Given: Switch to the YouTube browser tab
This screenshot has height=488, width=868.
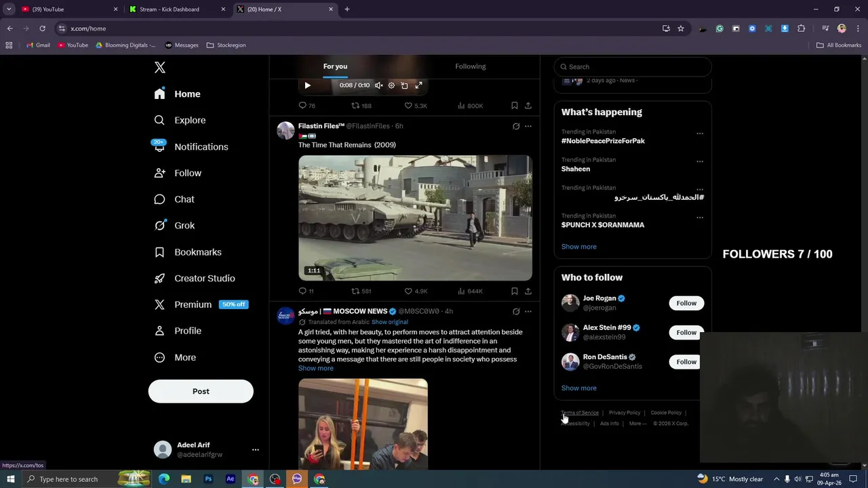Looking at the screenshot, I should [68, 9].
